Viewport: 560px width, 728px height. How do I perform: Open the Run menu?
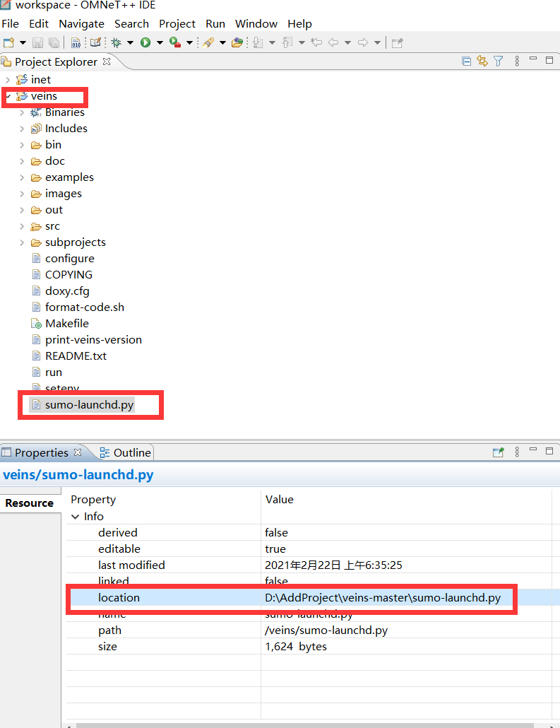(x=215, y=24)
